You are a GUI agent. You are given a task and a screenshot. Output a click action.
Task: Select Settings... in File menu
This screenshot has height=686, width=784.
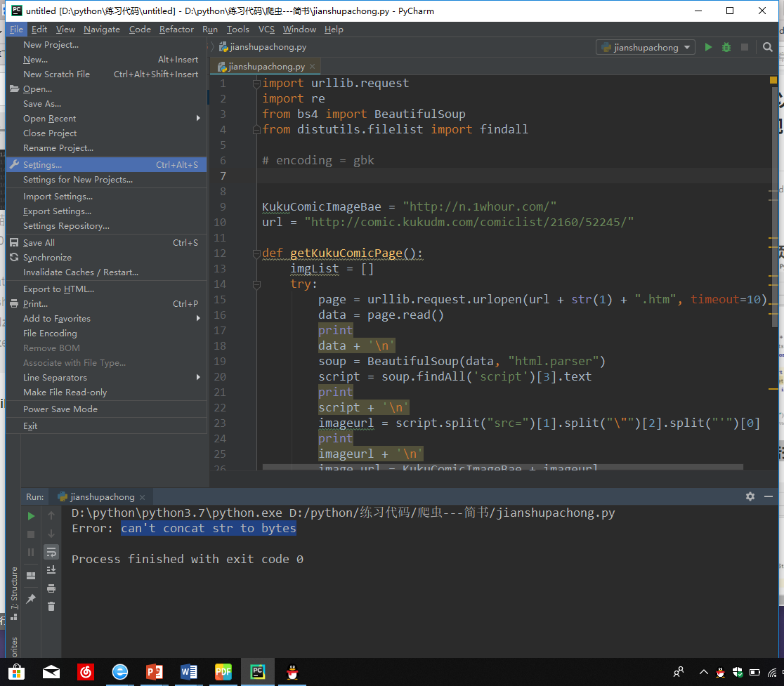pos(107,164)
